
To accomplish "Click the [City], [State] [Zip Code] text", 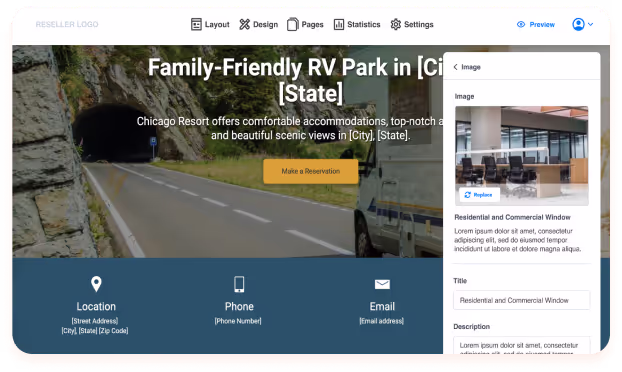I will click(x=95, y=331).
